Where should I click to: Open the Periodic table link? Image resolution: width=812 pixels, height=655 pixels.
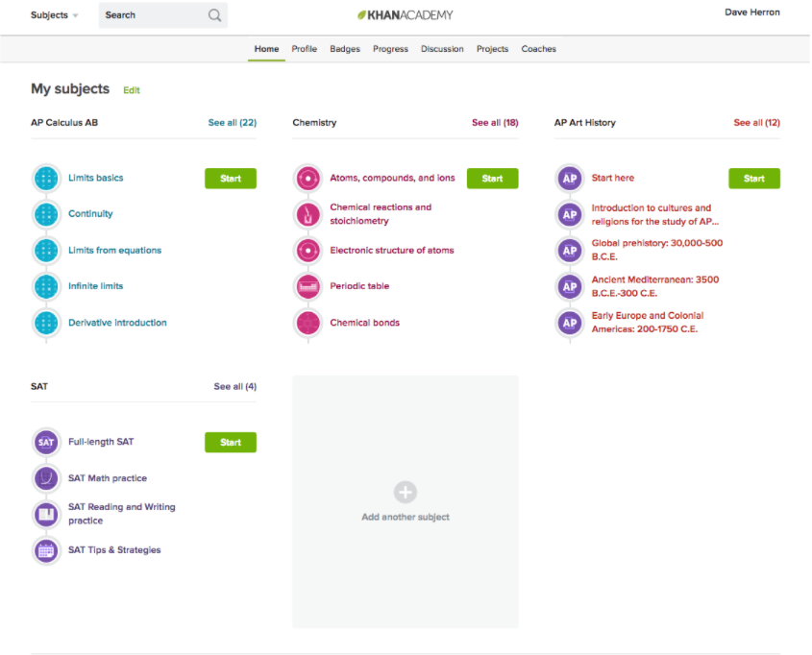(x=359, y=286)
